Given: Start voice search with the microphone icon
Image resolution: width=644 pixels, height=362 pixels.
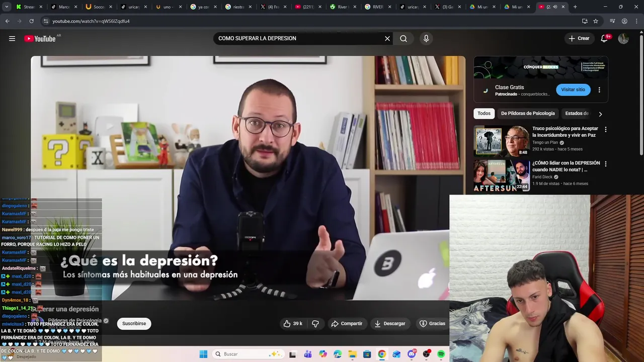Looking at the screenshot, I should [x=426, y=39].
